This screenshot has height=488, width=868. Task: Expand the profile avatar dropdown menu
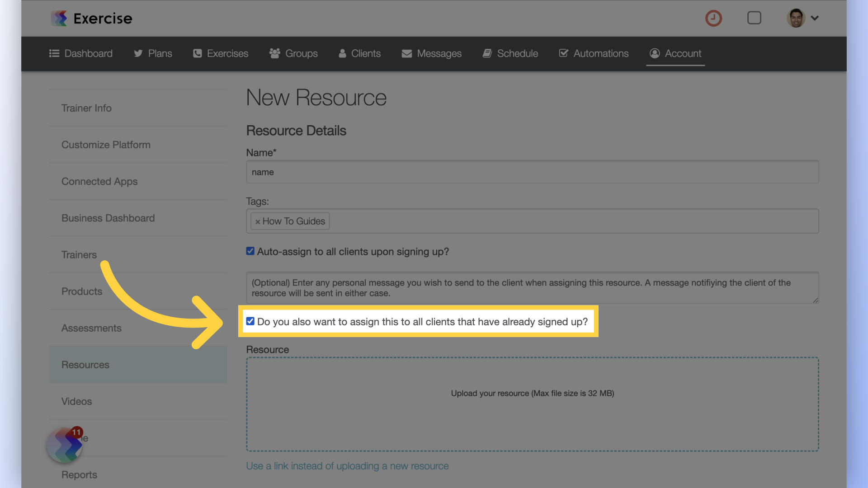coord(803,18)
